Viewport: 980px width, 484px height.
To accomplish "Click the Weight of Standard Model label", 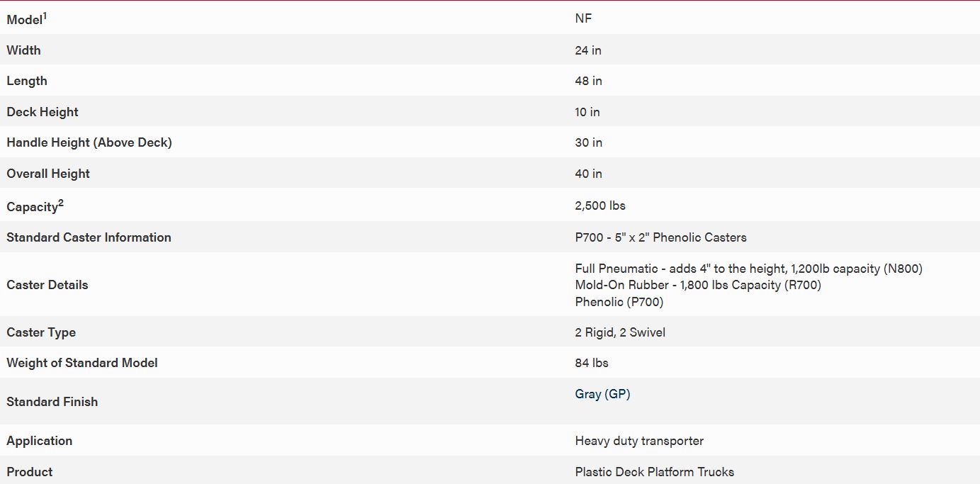I will coord(82,363).
